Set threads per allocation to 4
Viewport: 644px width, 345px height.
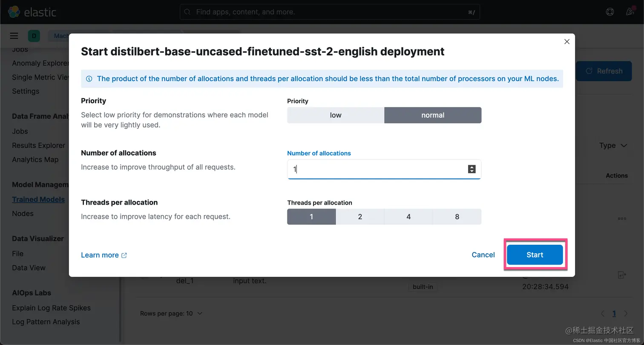coord(408,217)
